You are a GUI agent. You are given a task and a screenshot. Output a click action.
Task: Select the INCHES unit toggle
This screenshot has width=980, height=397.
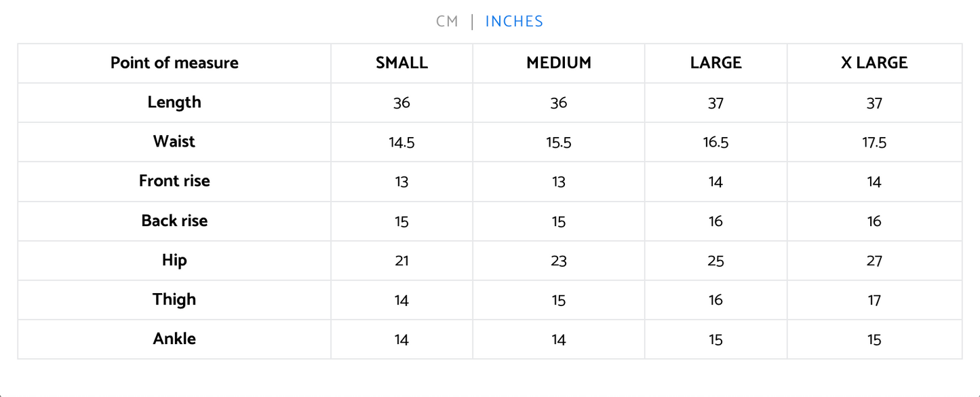[x=514, y=22]
